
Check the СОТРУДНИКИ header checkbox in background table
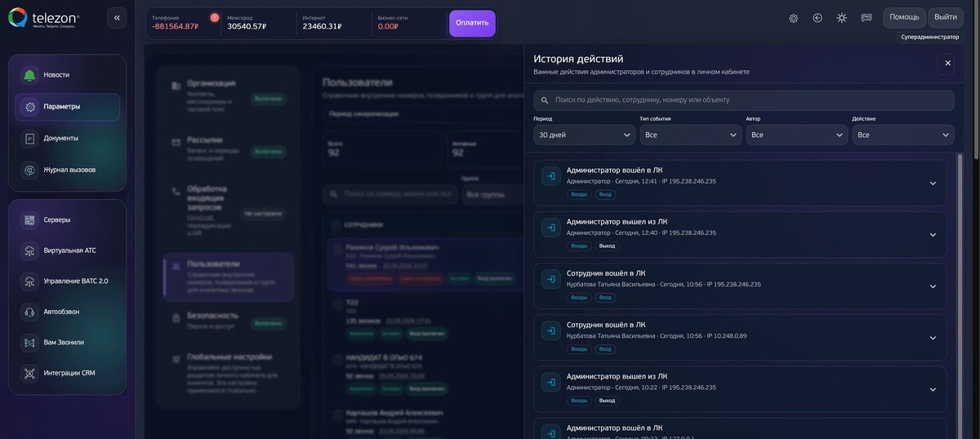pyautogui.click(x=336, y=224)
